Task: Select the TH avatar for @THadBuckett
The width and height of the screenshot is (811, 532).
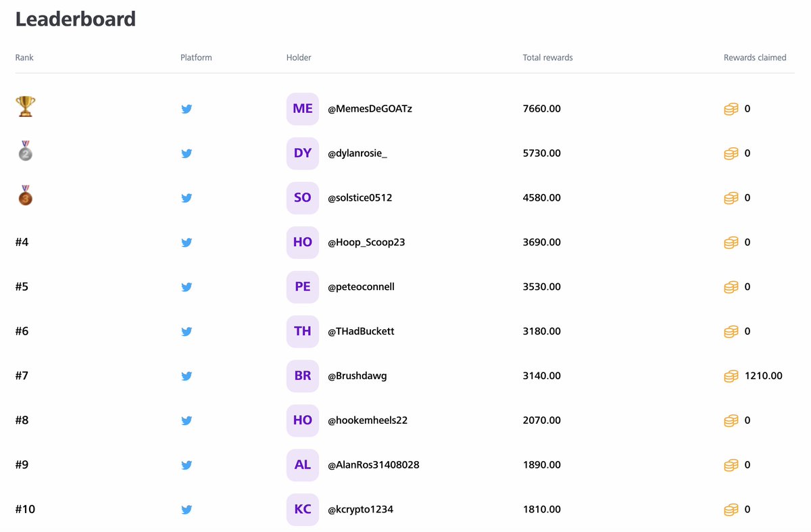Action: click(x=302, y=331)
